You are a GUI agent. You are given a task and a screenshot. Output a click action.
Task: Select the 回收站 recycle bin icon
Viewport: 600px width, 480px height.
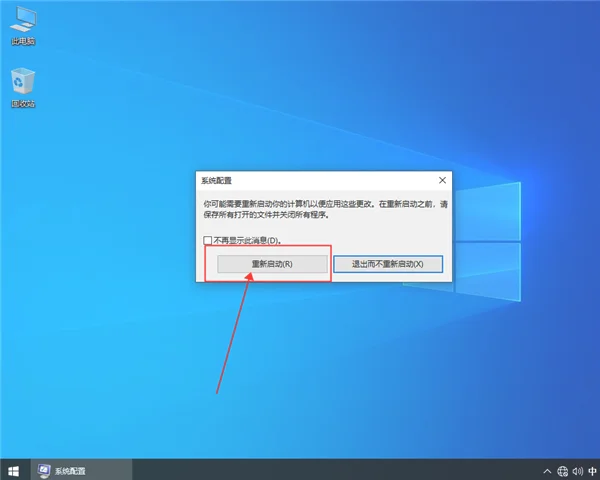pos(23,88)
